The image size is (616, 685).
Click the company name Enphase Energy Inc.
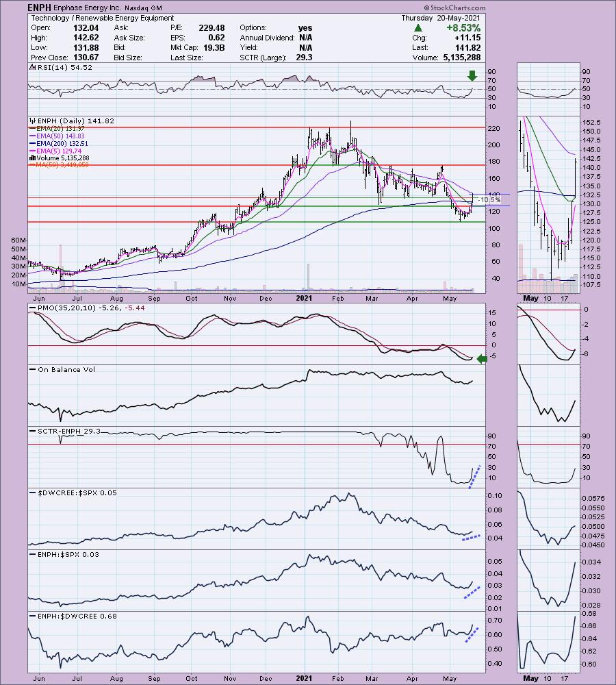click(88, 8)
